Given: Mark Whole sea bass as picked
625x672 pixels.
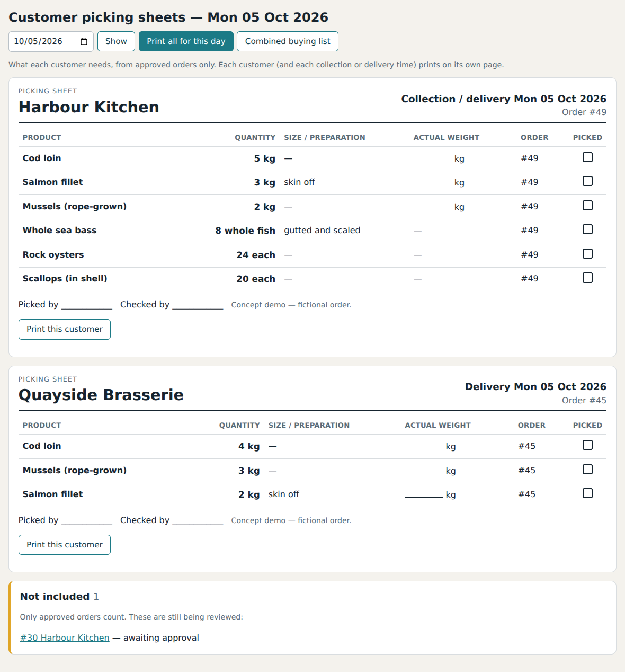Looking at the screenshot, I should [x=587, y=229].
